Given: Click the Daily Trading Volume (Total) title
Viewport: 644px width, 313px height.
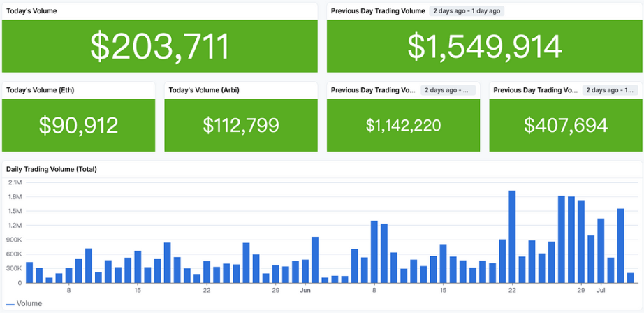Looking at the screenshot, I should (x=52, y=169).
